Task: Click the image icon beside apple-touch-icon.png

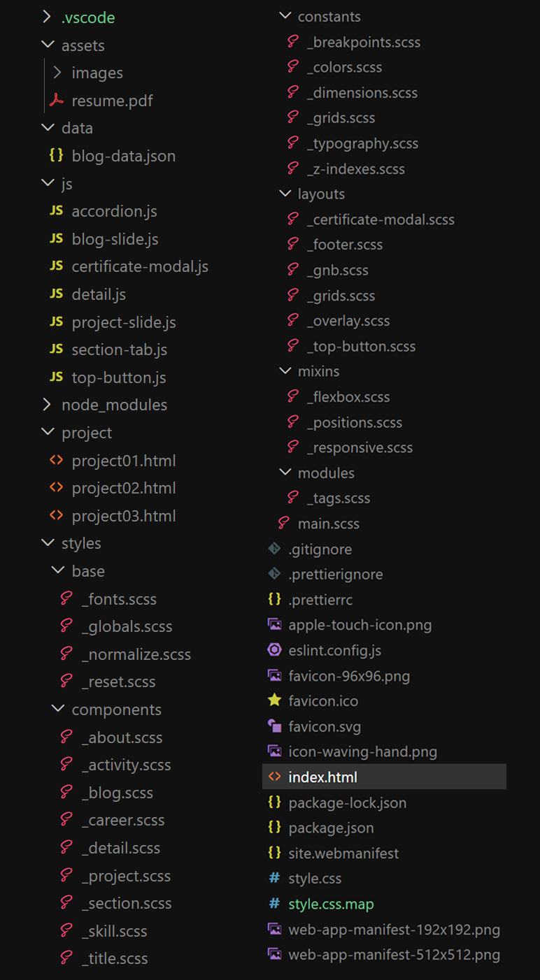Action: coord(275,624)
